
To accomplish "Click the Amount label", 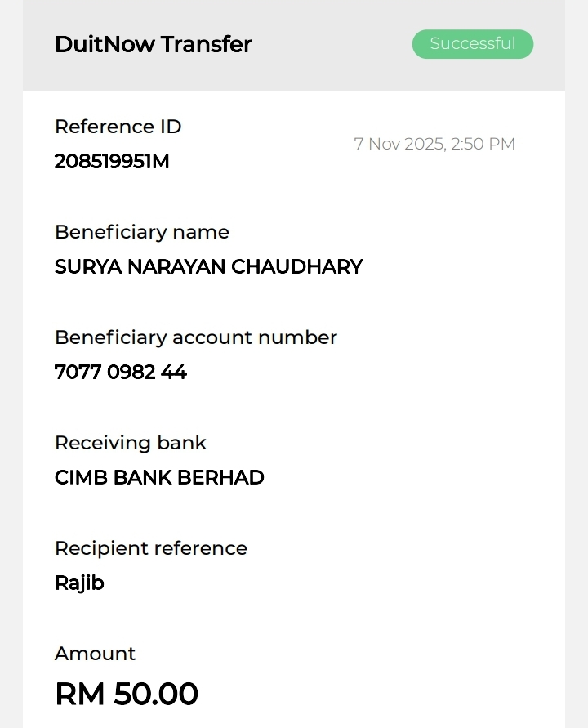I will coord(95,654).
